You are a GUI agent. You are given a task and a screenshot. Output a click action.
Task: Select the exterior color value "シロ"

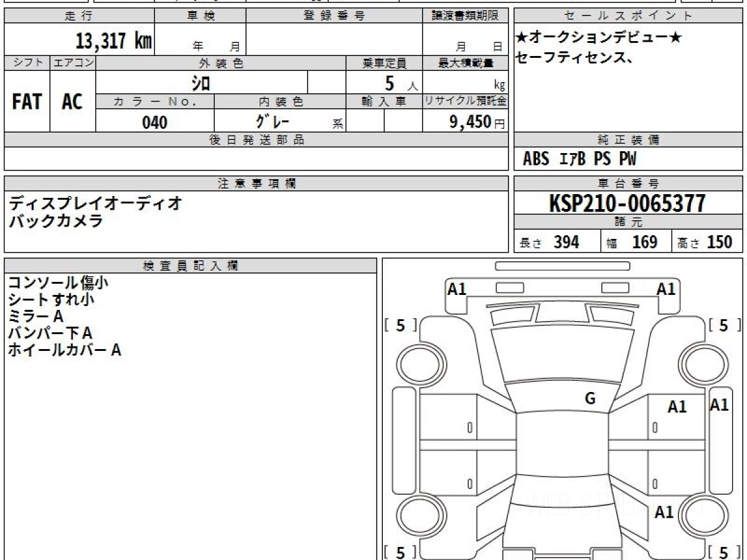tap(200, 82)
